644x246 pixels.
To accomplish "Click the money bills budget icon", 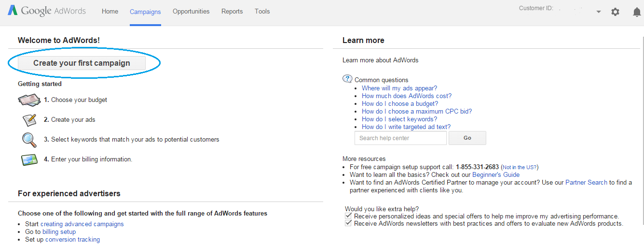I will pyautogui.click(x=29, y=100).
